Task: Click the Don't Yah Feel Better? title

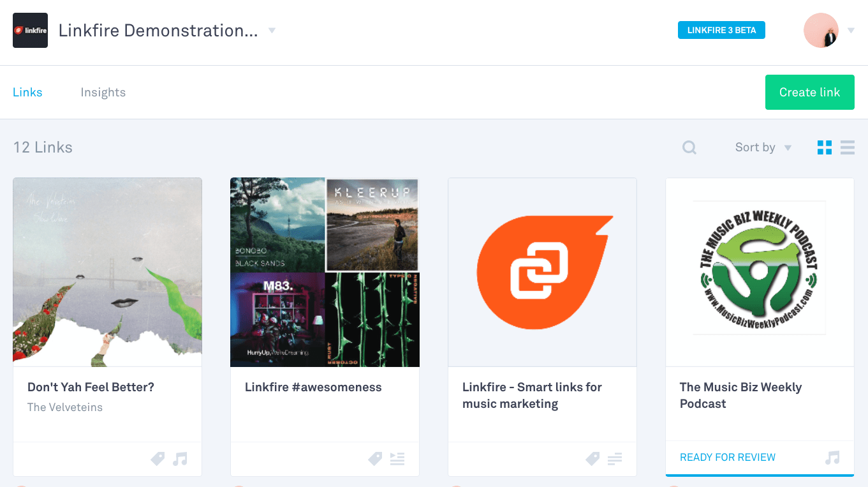Action: [91, 387]
